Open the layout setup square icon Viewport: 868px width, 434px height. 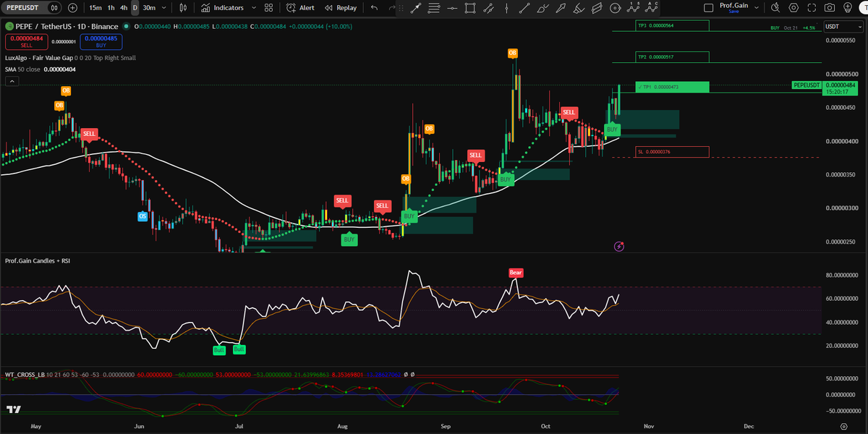pos(707,7)
